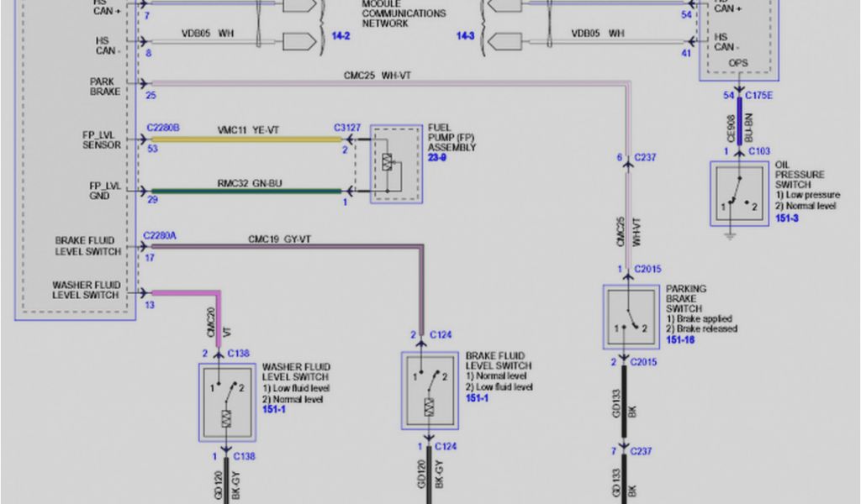
Task: Open the 151-3 oil pressure switch reference
Action: (x=787, y=217)
